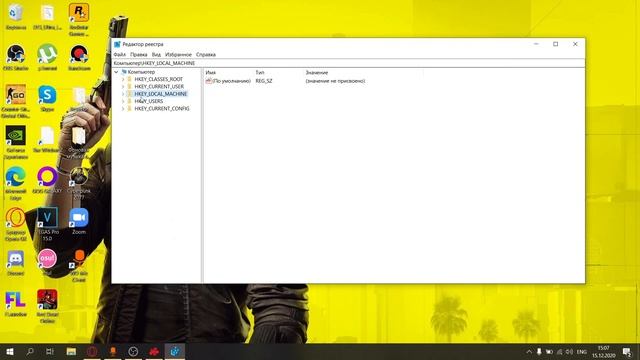Image resolution: width=640 pixels, height=360 pixels.
Task: Select the (По умолчанию) value entry
Action: tap(228, 81)
